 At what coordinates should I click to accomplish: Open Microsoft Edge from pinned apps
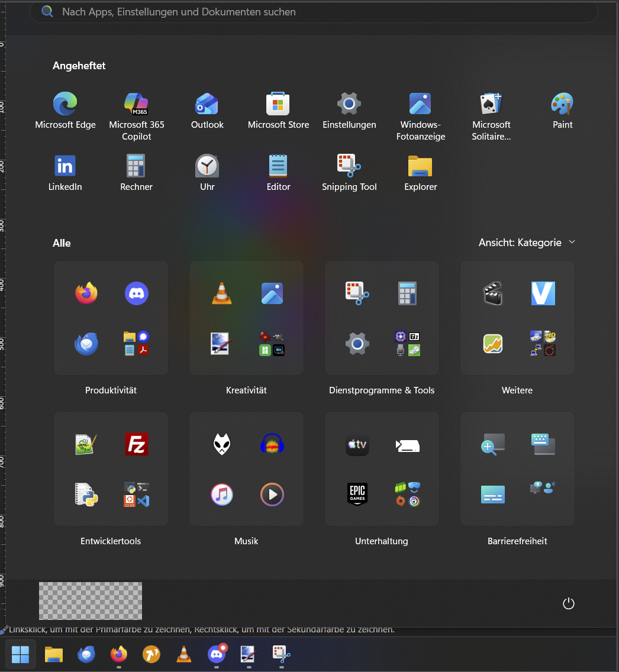pos(65,110)
